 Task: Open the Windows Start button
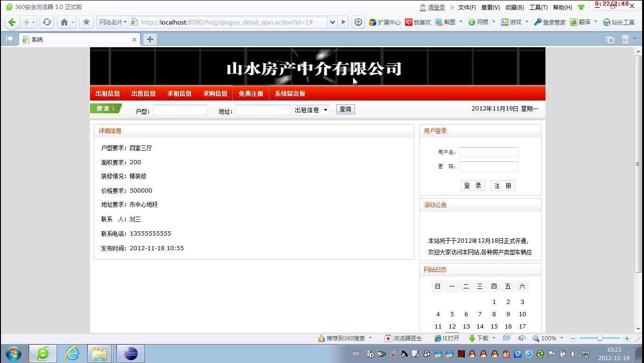(x=13, y=353)
